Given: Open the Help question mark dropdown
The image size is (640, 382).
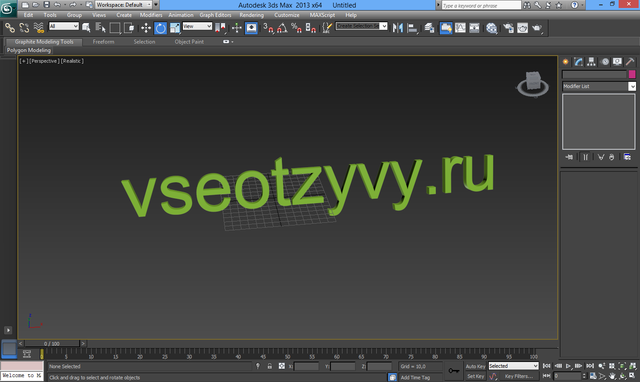Looking at the screenshot, I should (x=576, y=5).
